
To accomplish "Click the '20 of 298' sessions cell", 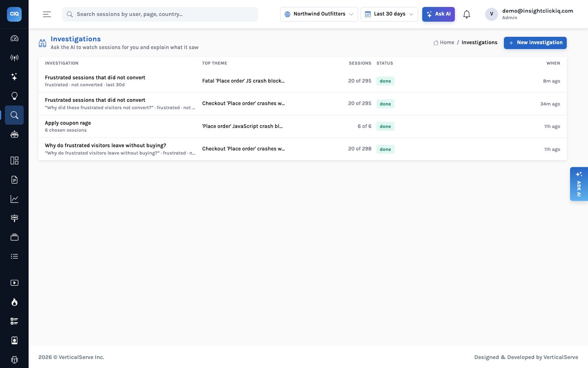I will [x=360, y=149].
